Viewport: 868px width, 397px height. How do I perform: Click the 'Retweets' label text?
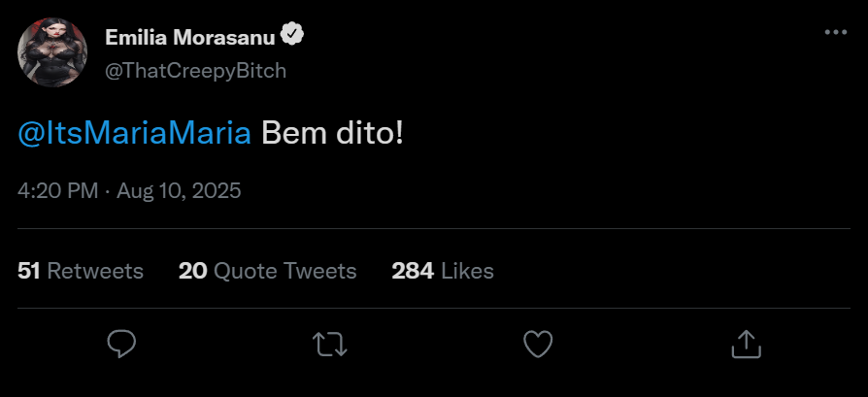pos(95,271)
